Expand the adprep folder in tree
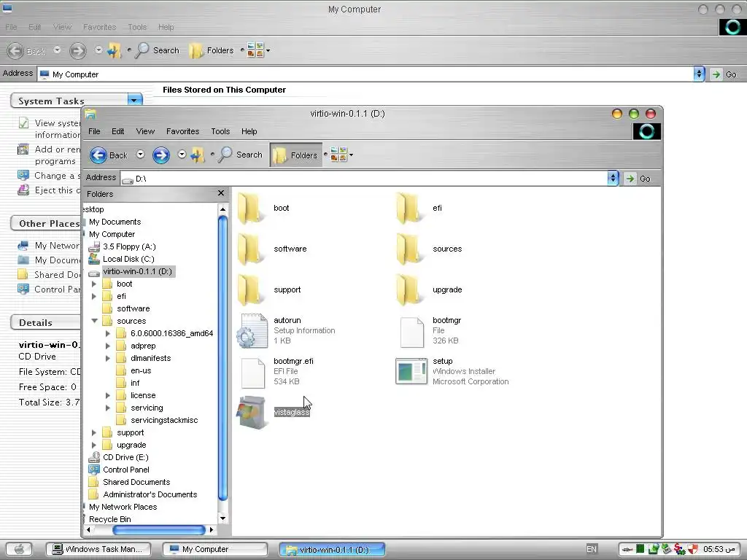The image size is (747, 560). coord(108,346)
